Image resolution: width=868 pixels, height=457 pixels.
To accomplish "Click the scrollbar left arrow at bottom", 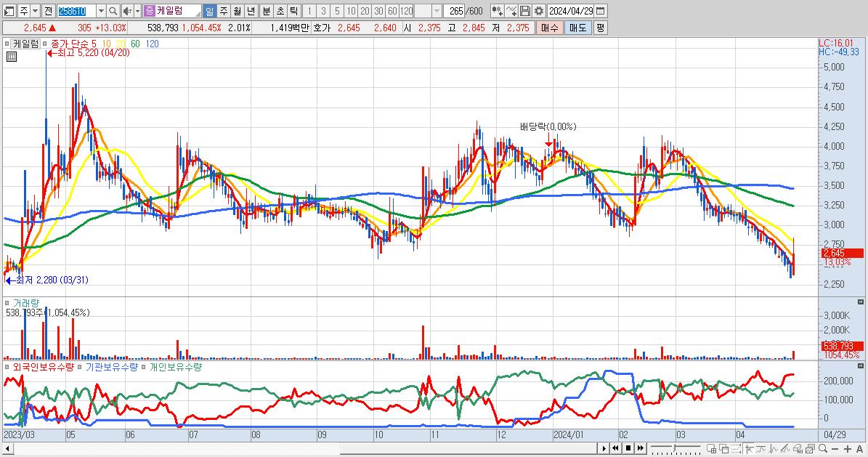I will pyautogui.click(x=7, y=448).
